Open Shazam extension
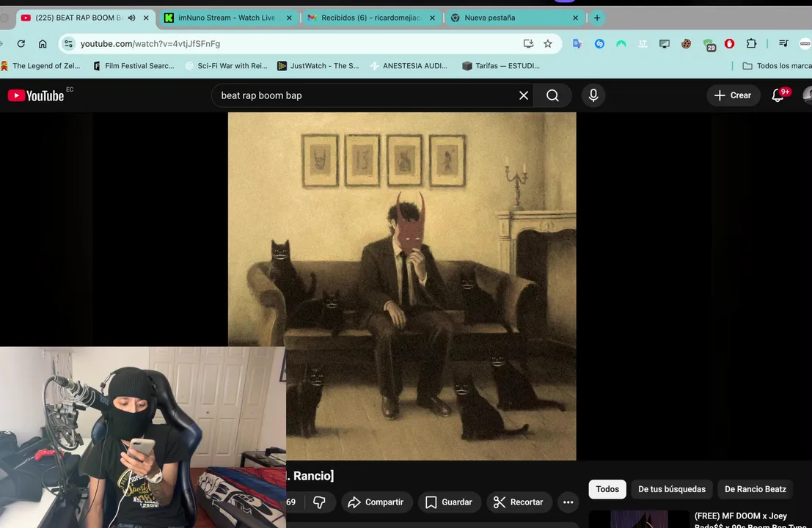 pos(599,43)
